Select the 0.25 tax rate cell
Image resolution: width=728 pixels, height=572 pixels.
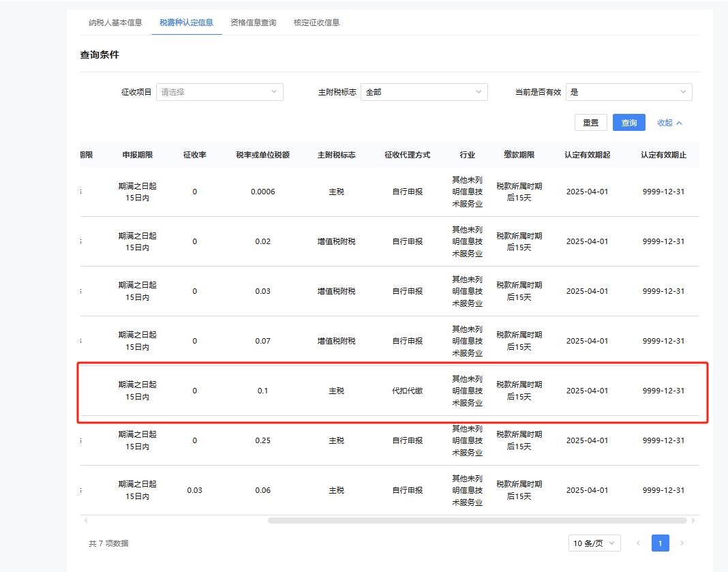[x=263, y=440]
